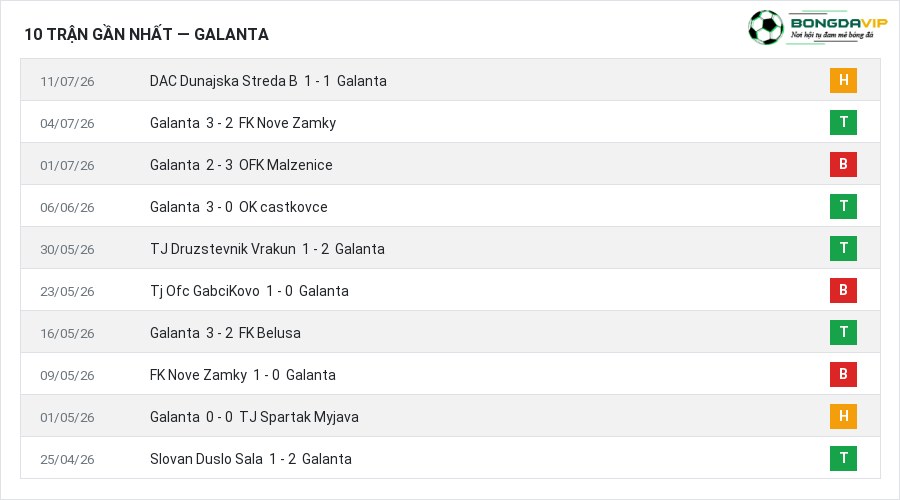
Task: Click the T badge for the FK Belusa match
Action: [843, 332]
